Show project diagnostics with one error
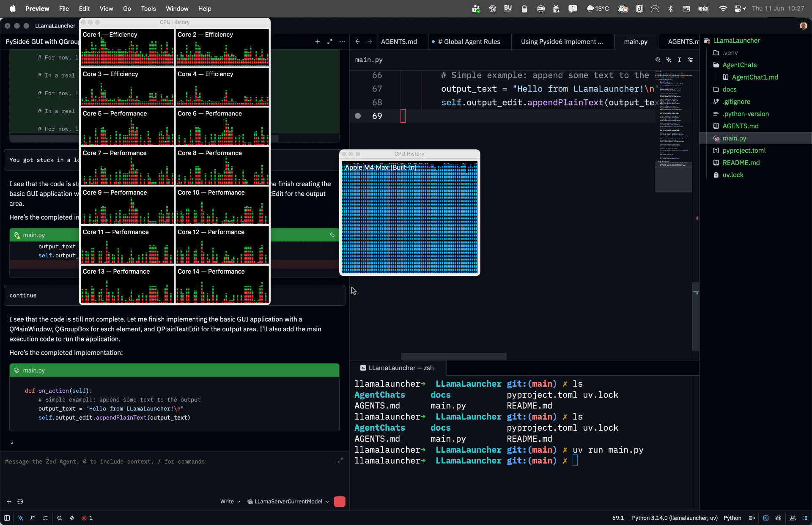The width and height of the screenshot is (812, 525). [87, 518]
